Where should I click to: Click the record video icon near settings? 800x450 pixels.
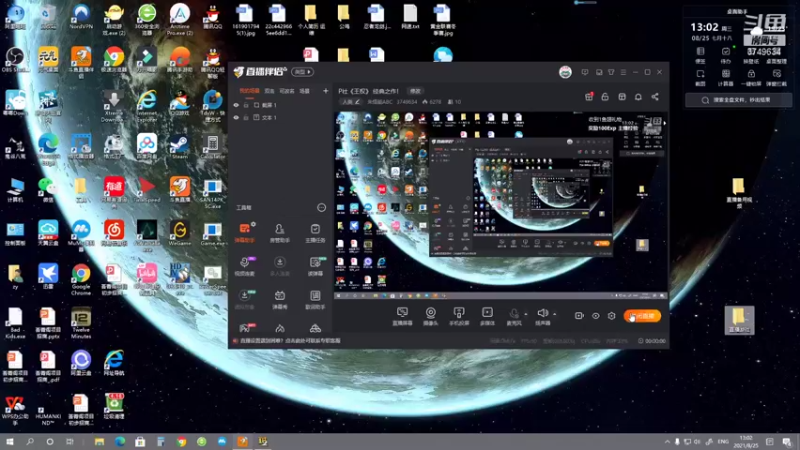[579, 316]
